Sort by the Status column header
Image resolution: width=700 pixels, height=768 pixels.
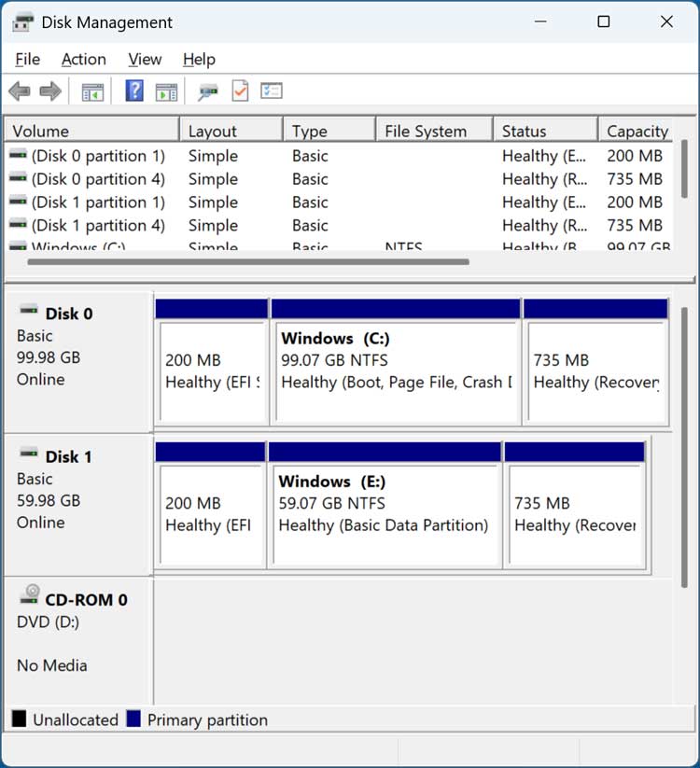(546, 131)
